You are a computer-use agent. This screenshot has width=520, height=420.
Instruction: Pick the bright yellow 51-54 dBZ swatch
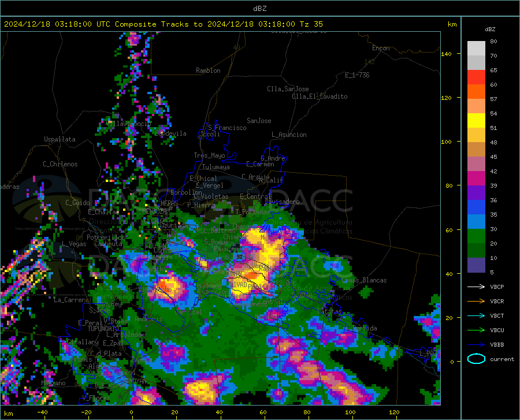(x=476, y=121)
